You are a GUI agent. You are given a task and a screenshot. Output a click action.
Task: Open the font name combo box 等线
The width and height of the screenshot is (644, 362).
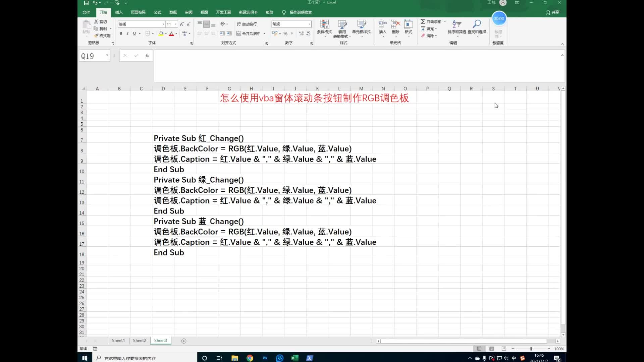[x=141, y=24]
